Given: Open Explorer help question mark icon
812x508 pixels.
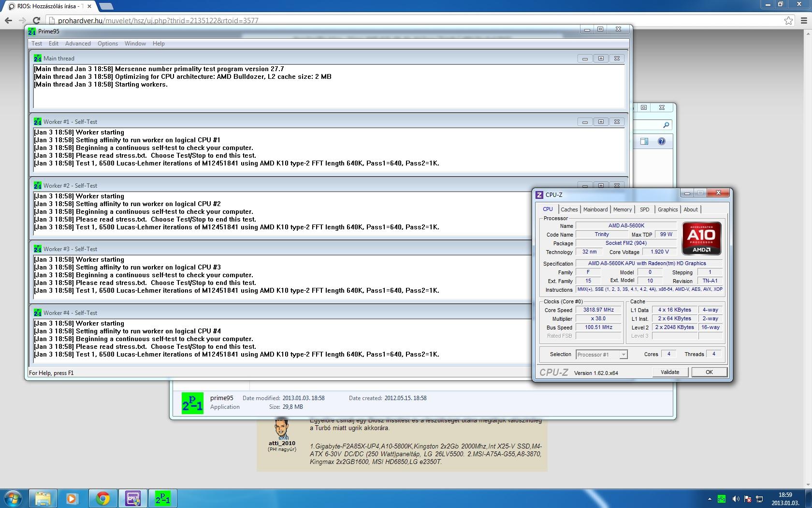Looking at the screenshot, I should click(662, 141).
